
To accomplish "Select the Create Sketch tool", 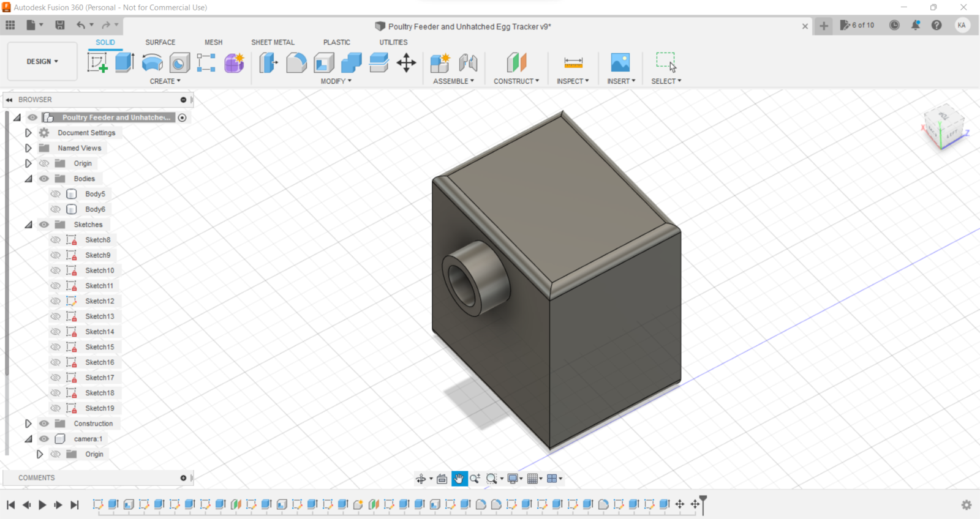I will tap(97, 62).
